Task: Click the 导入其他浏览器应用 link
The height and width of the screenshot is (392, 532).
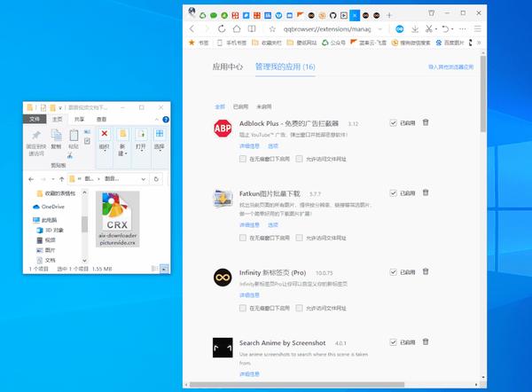Action: pos(451,67)
